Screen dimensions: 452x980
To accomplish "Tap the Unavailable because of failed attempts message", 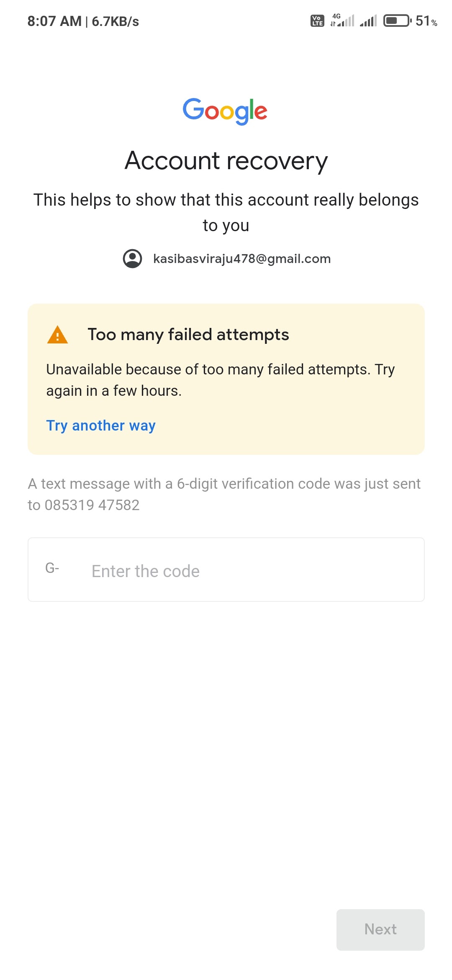I will point(221,380).
